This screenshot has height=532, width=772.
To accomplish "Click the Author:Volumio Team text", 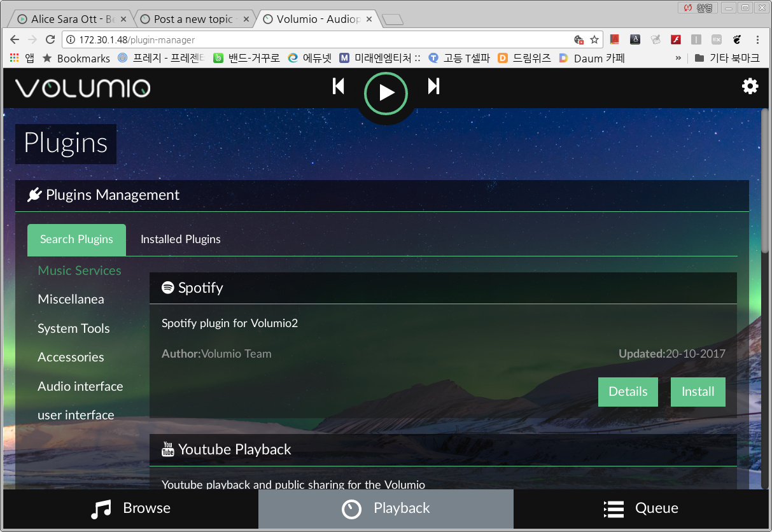I will [216, 354].
